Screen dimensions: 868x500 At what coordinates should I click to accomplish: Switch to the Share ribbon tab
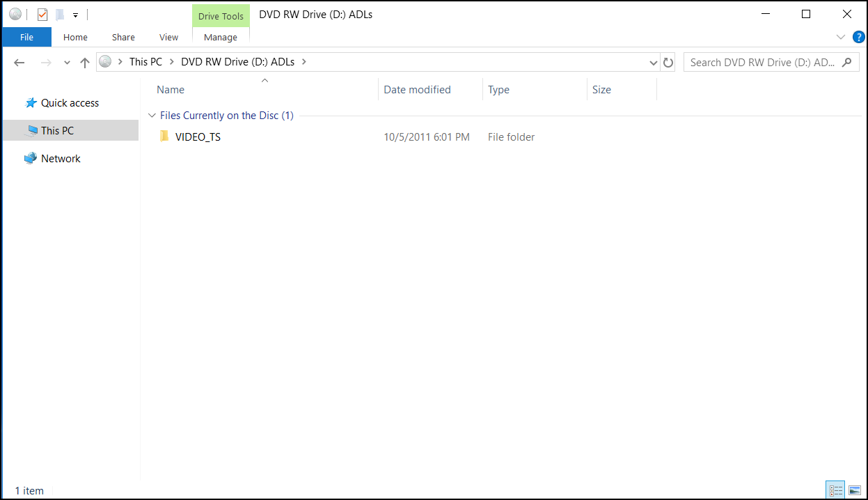pos(123,37)
